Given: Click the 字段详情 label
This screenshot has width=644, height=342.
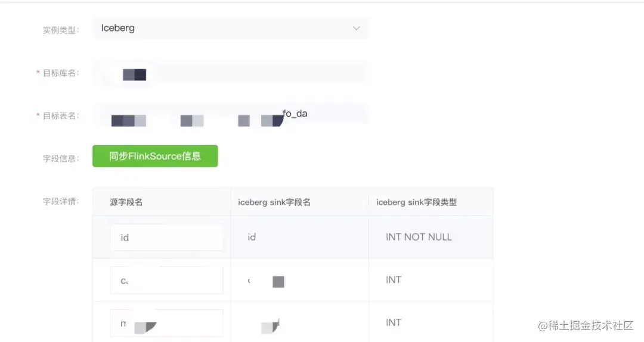Looking at the screenshot, I should (x=61, y=201).
